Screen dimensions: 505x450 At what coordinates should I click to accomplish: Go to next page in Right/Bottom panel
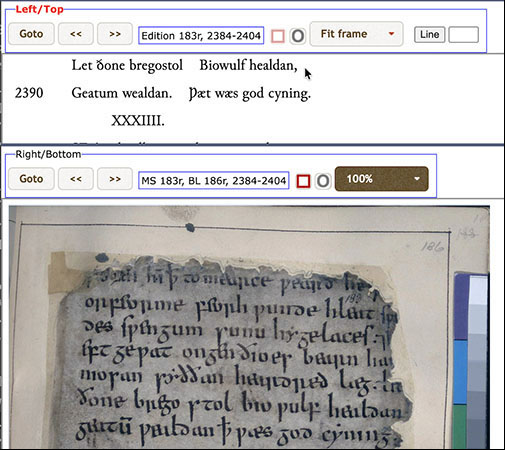click(x=115, y=179)
